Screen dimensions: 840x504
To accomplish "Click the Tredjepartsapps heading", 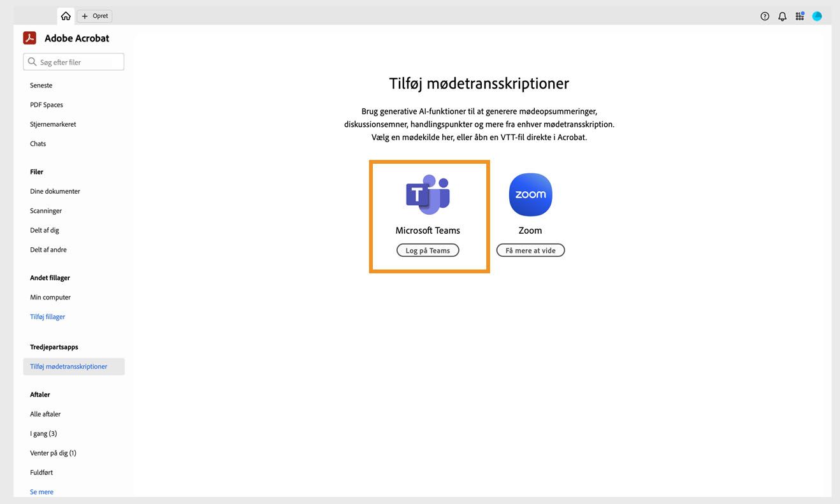I will point(54,347).
